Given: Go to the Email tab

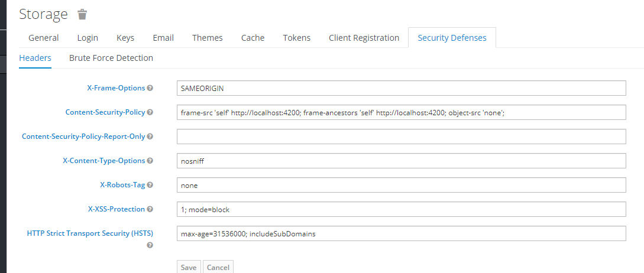Looking at the screenshot, I should pyautogui.click(x=163, y=38).
